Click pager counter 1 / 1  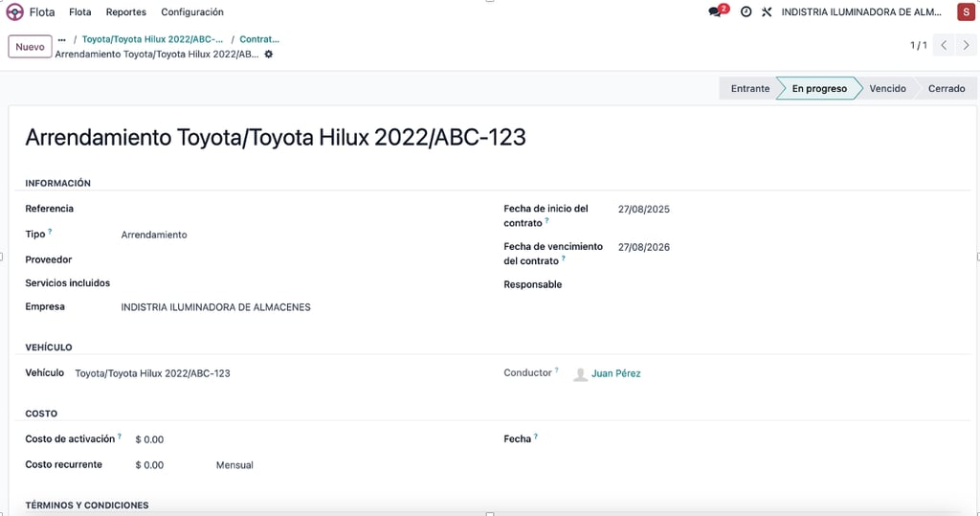tap(918, 46)
